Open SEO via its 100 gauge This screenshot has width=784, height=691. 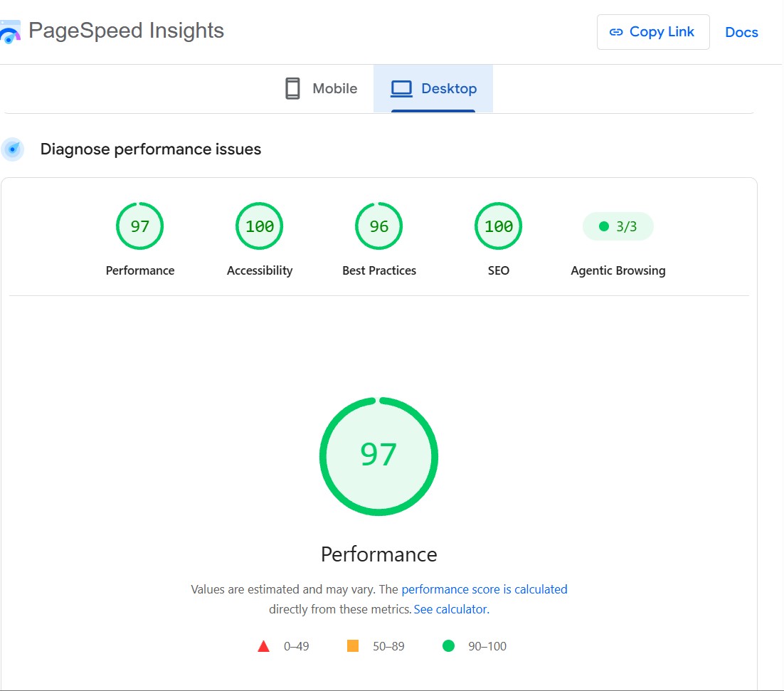coord(499,226)
